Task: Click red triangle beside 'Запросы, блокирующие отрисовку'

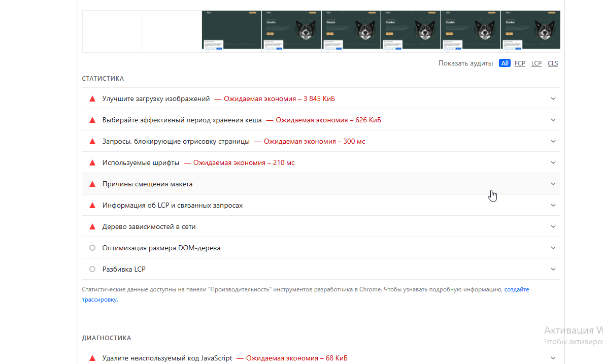Action: (92, 141)
